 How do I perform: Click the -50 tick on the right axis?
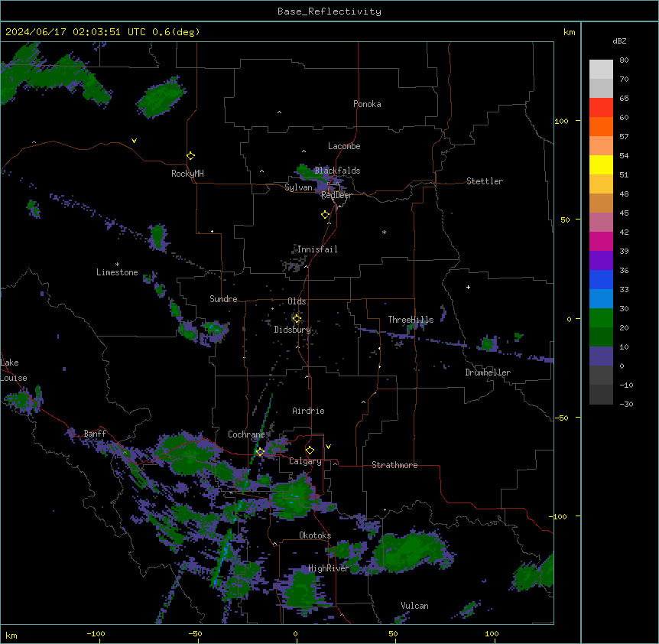561,418
